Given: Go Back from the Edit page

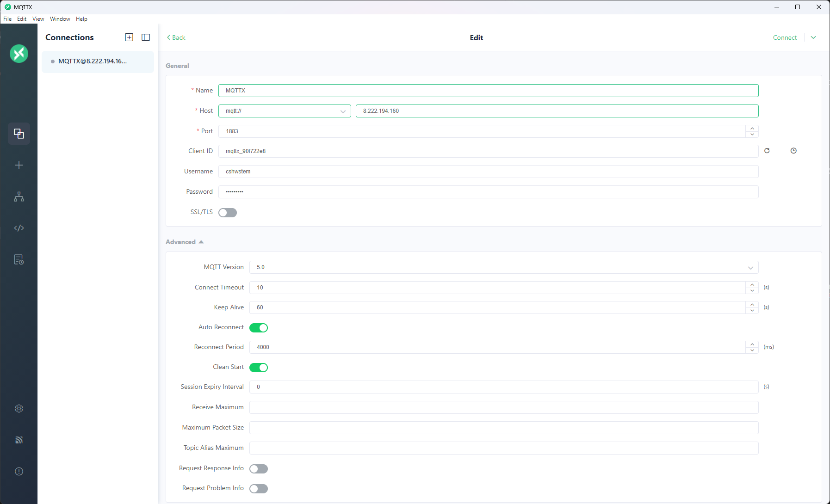Looking at the screenshot, I should (x=176, y=37).
